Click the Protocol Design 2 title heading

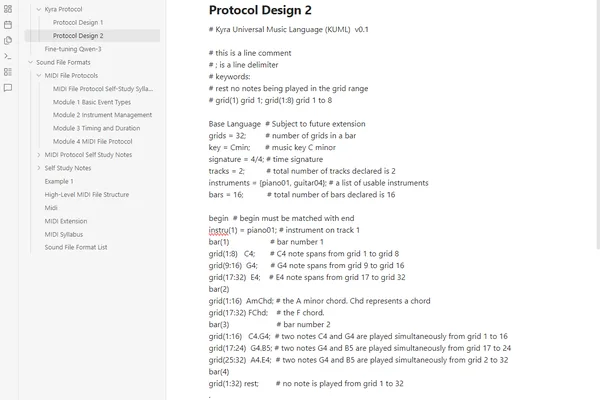pos(260,10)
